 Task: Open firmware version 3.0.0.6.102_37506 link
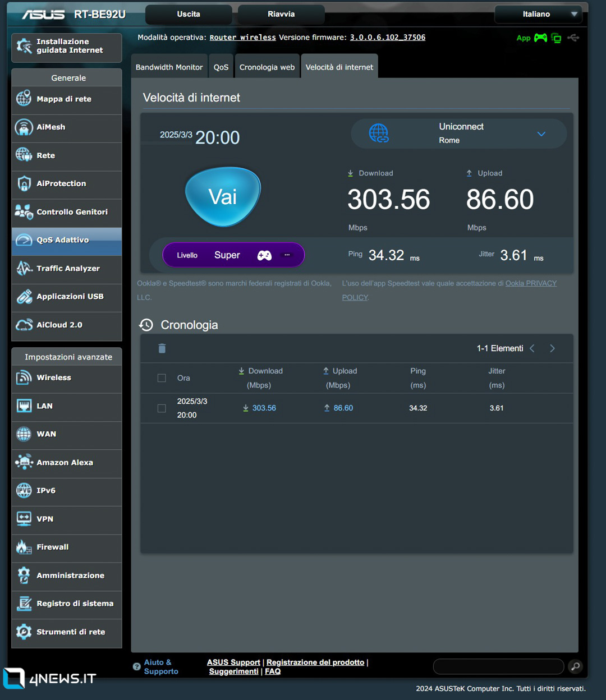click(388, 38)
